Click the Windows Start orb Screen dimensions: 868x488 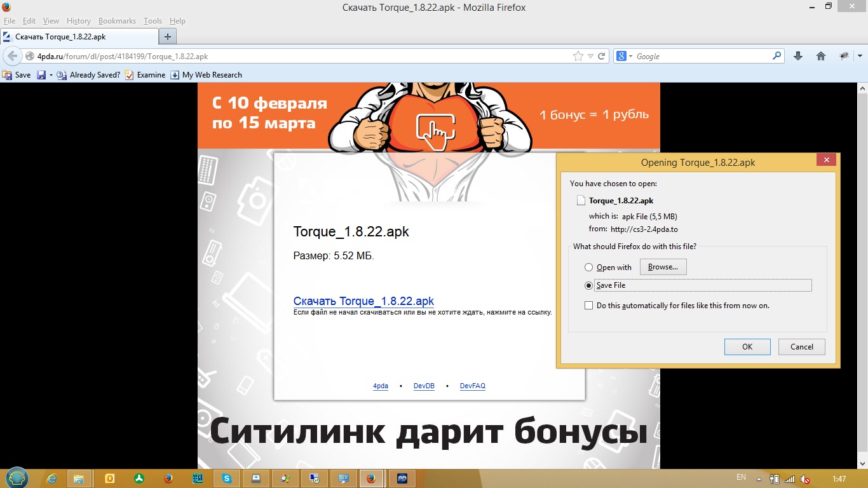[x=17, y=478]
